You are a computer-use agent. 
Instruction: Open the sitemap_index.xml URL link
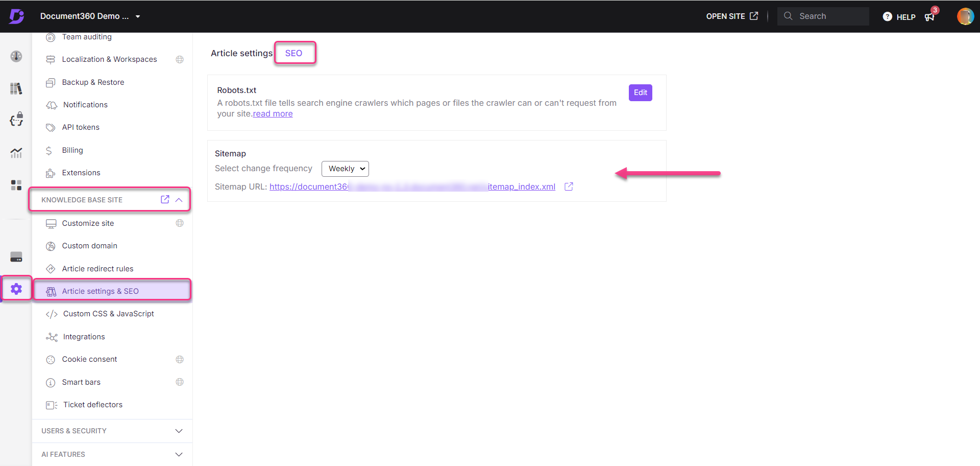[412, 187]
